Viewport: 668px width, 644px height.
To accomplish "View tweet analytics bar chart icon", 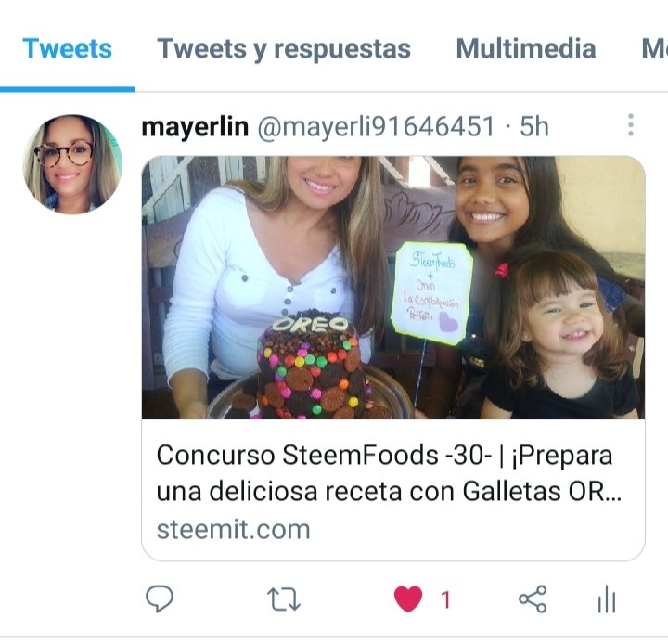I will (607, 599).
